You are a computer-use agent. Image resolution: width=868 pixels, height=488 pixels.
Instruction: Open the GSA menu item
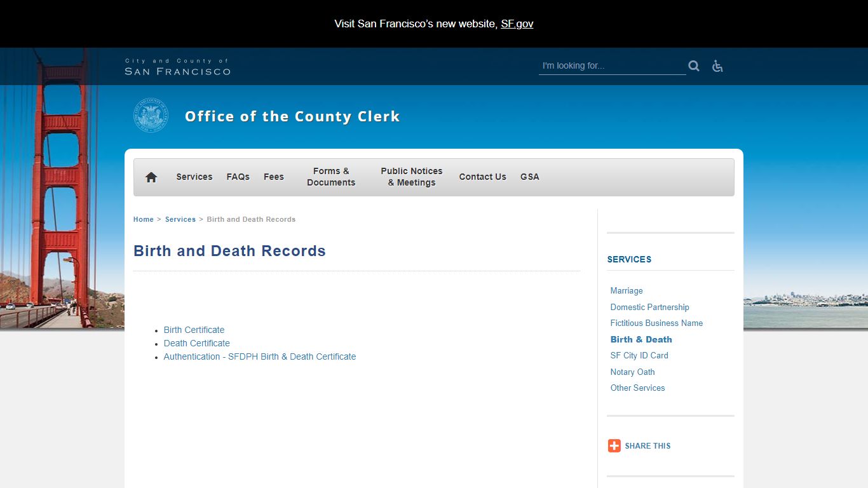pos(530,177)
